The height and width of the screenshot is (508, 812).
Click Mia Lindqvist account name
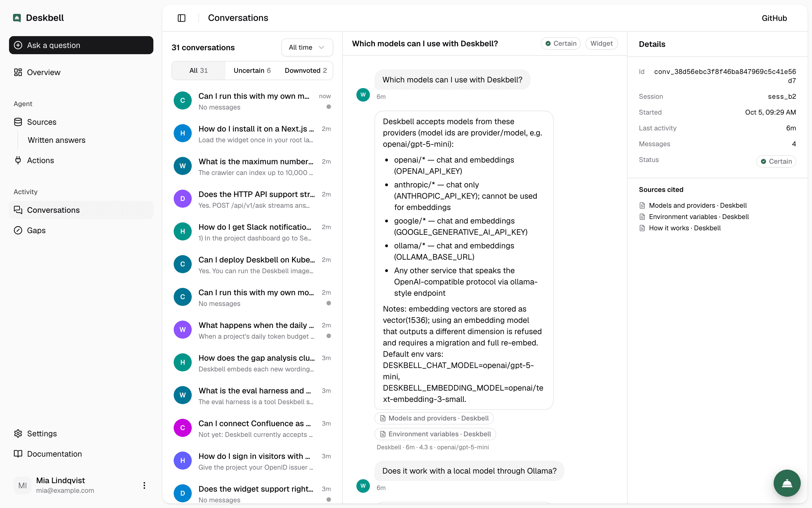[60, 480]
